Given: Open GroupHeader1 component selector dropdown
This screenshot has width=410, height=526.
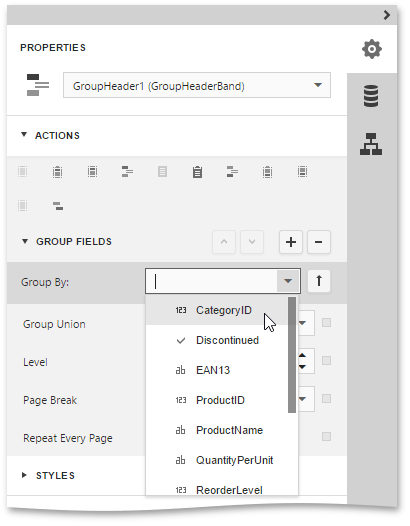Looking at the screenshot, I should pyautogui.click(x=197, y=85).
